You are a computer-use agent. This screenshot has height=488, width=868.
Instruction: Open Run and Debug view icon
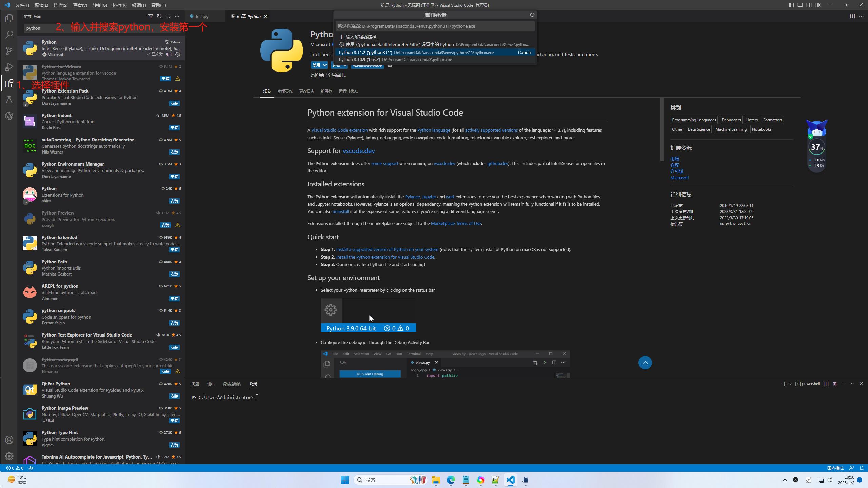coord(9,67)
